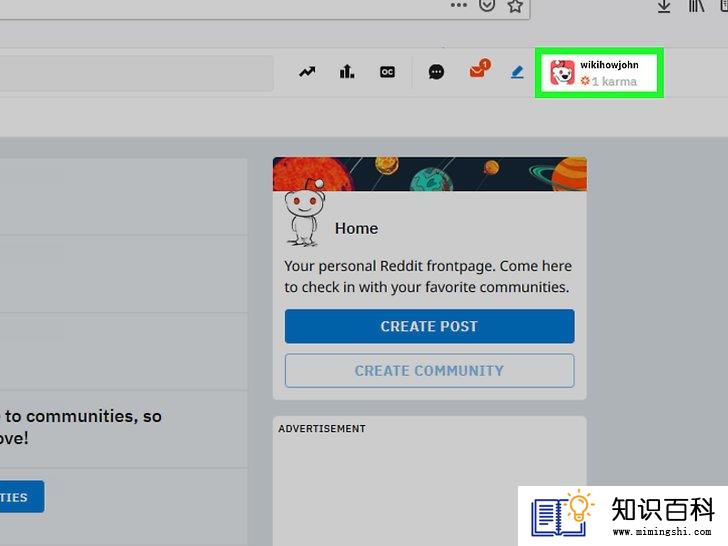Click the ADVERTISEMENT label

(x=322, y=429)
